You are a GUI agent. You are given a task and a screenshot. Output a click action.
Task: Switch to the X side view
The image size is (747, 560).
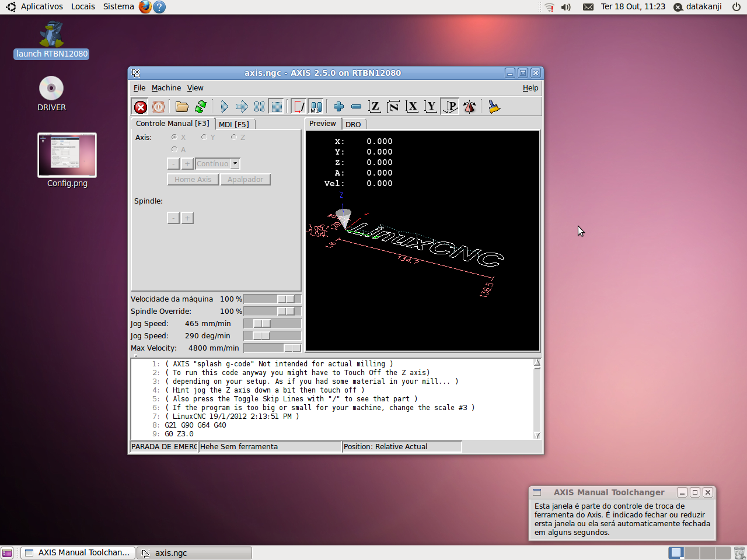(x=412, y=107)
